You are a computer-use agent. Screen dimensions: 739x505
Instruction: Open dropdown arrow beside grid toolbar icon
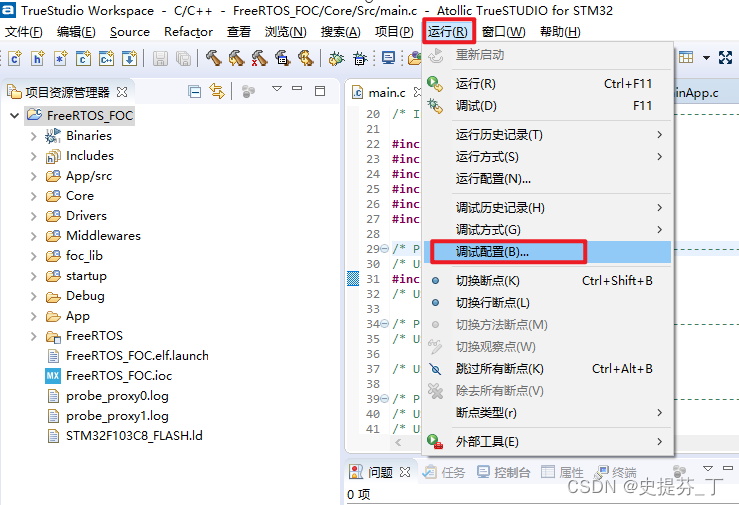(706, 58)
